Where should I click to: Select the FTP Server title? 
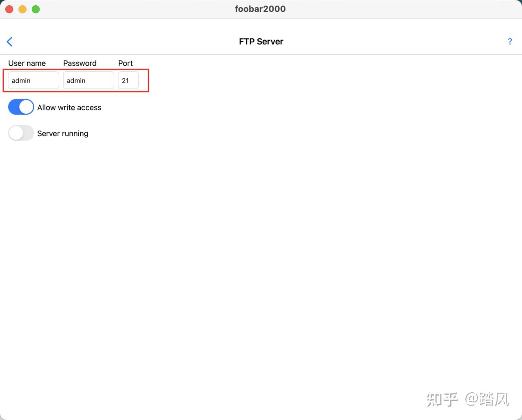point(261,41)
